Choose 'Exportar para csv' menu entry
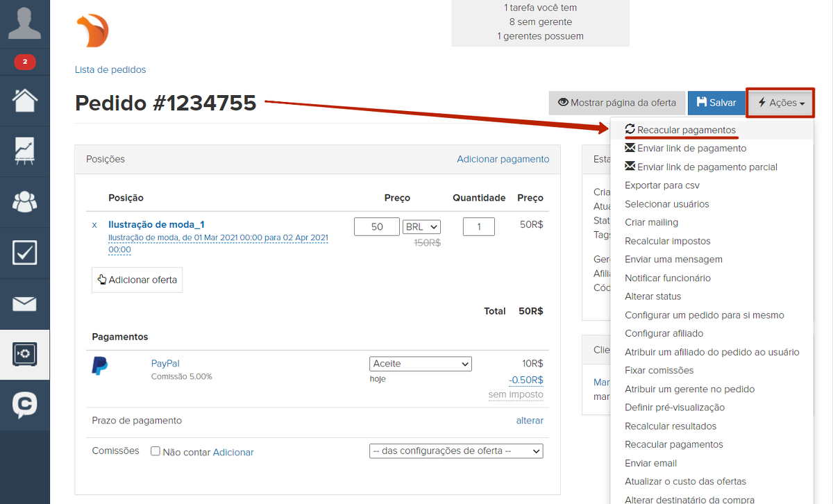Screen dimensions: 833x504 point(662,185)
